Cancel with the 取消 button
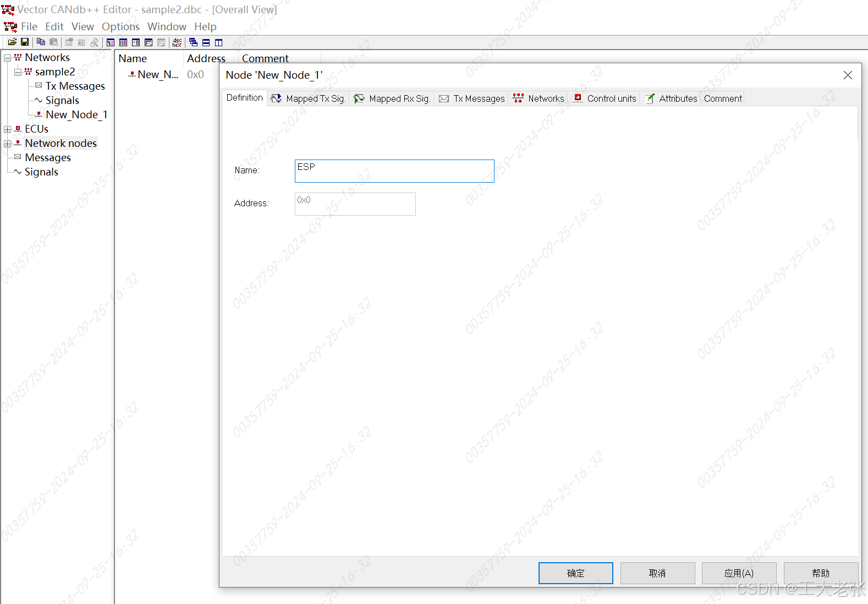The height and width of the screenshot is (604, 868). pos(658,573)
